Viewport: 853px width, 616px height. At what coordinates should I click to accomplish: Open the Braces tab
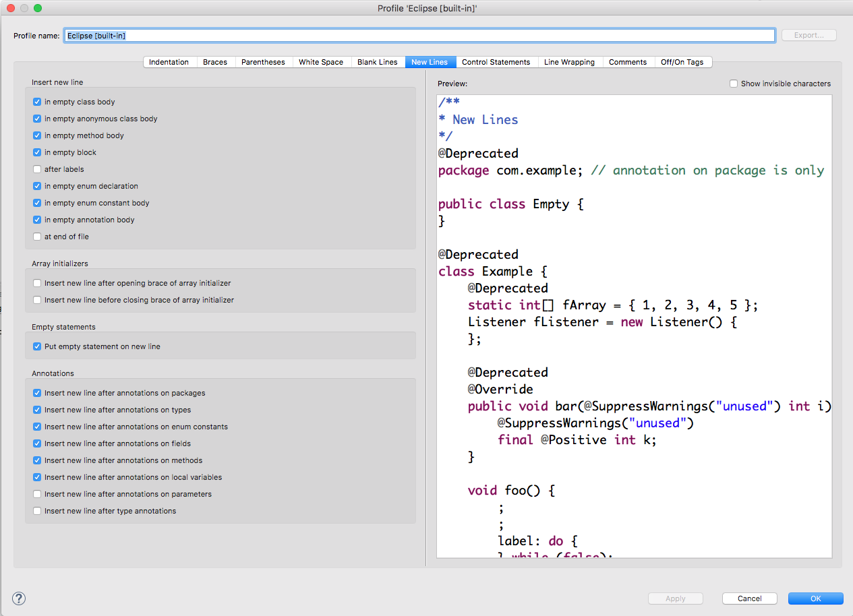click(215, 62)
